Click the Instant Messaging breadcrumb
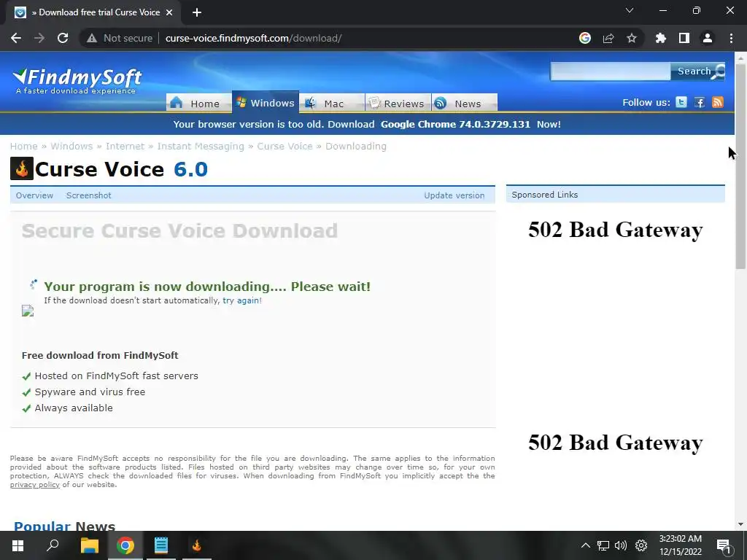The height and width of the screenshot is (560, 747). click(x=201, y=146)
